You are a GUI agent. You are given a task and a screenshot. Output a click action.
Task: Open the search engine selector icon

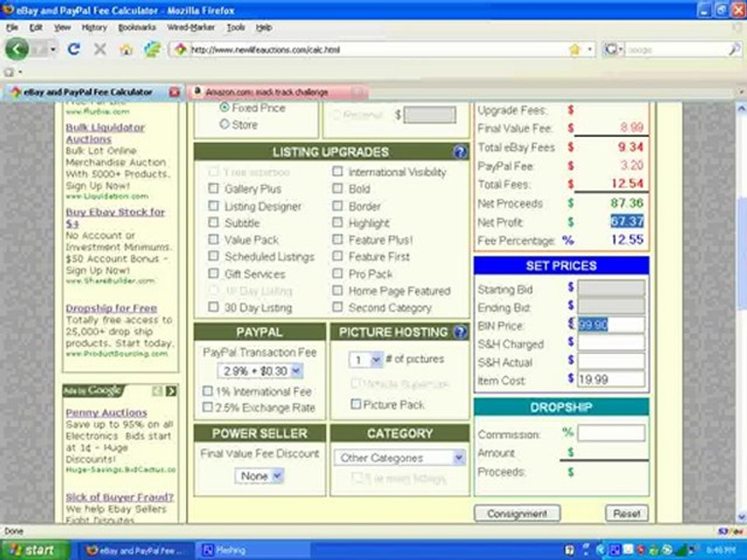tap(613, 49)
